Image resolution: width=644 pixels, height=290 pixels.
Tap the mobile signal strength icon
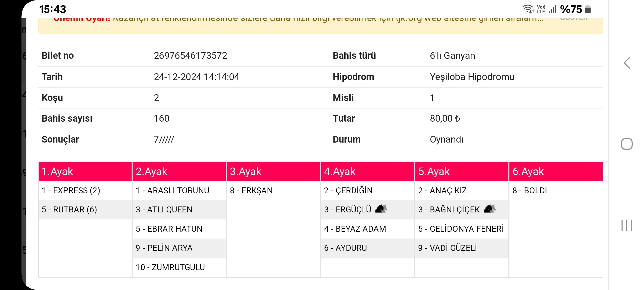click(552, 9)
